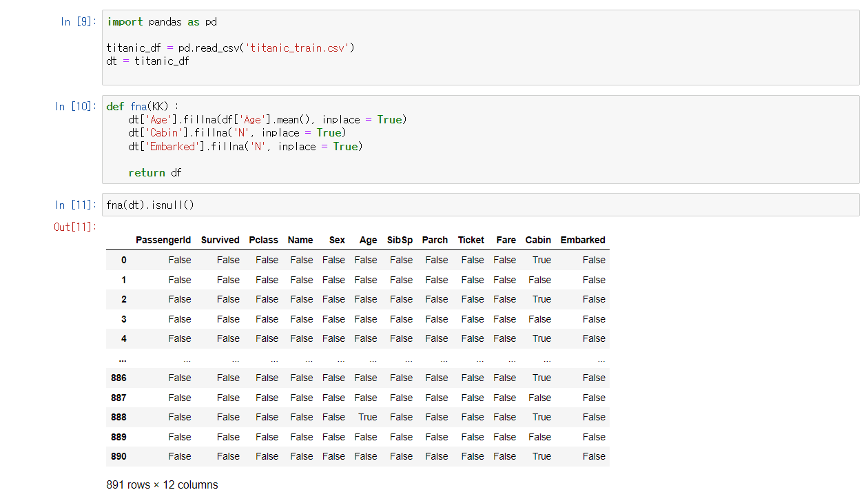Click the pandas import code cell

480,48
